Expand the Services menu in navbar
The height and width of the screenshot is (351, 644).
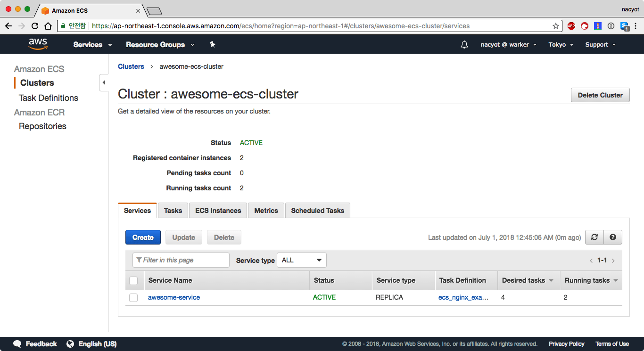pyautogui.click(x=93, y=45)
